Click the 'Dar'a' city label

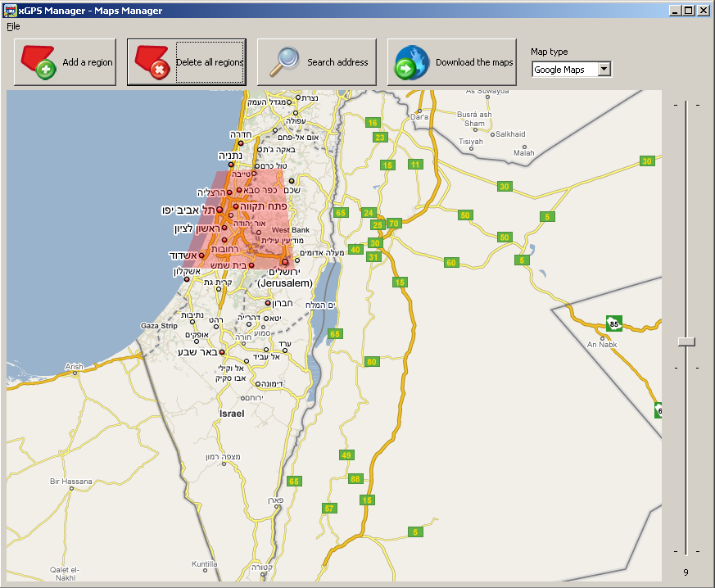419,117
